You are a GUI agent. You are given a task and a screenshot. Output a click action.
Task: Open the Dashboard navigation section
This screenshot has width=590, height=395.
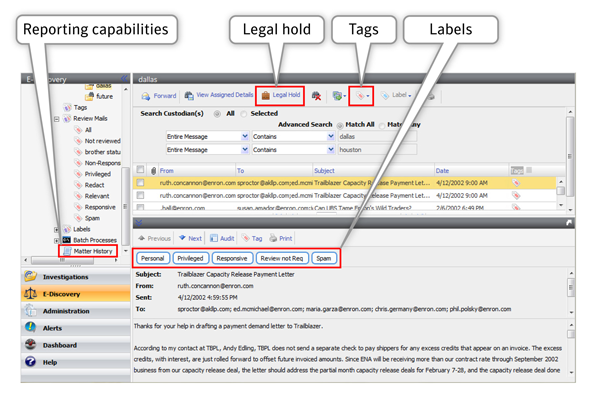[x=76, y=345]
